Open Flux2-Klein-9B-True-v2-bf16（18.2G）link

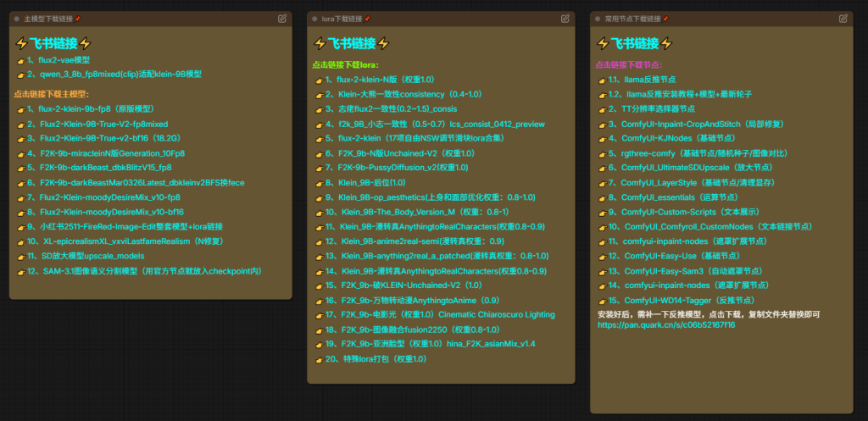click(x=104, y=138)
